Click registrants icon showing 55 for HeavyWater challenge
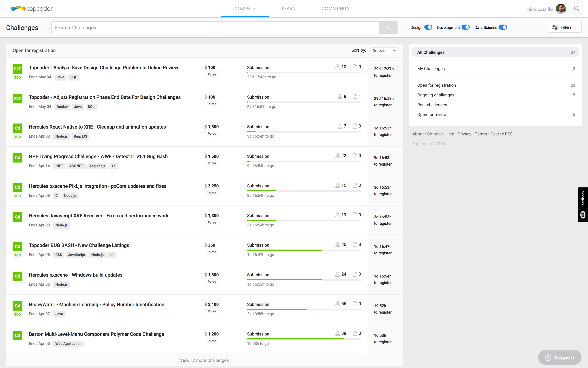Image resolution: width=588 pixels, height=368 pixels. pyautogui.click(x=338, y=304)
